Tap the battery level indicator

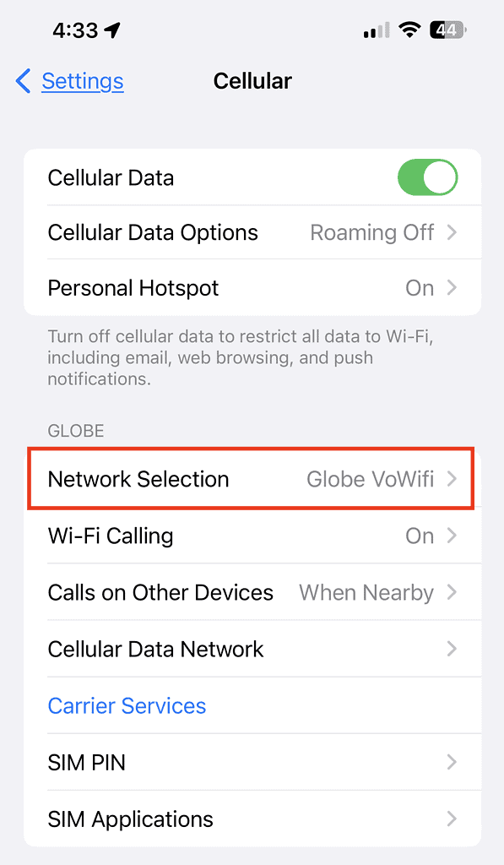click(447, 30)
